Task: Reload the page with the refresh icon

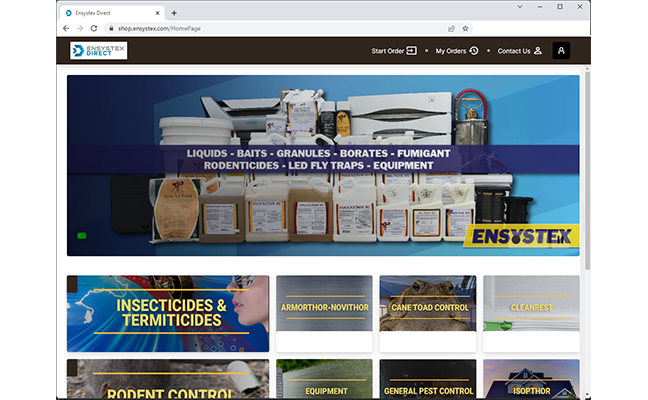Action: [94, 28]
